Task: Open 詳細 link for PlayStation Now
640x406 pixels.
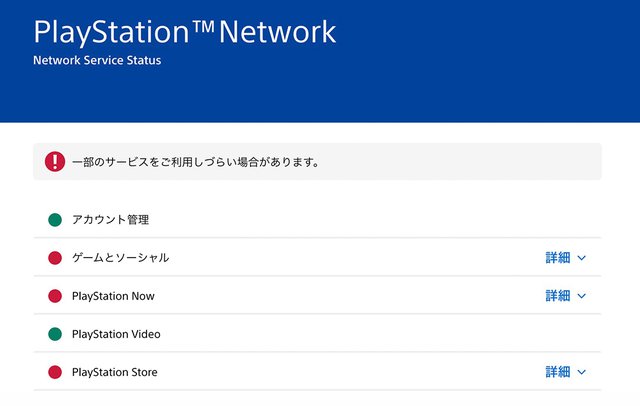Action: pyautogui.click(x=557, y=296)
